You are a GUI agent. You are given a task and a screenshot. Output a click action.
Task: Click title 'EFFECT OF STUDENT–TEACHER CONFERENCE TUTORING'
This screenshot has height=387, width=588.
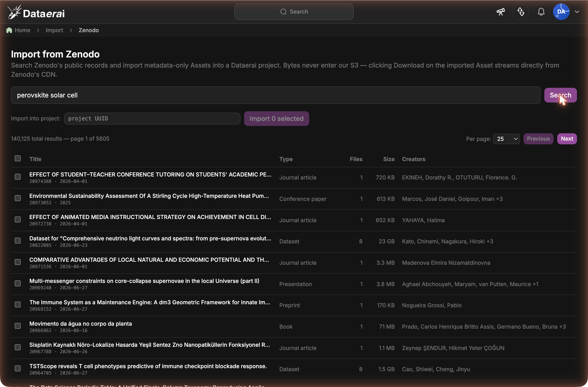[x=150, y=174]
